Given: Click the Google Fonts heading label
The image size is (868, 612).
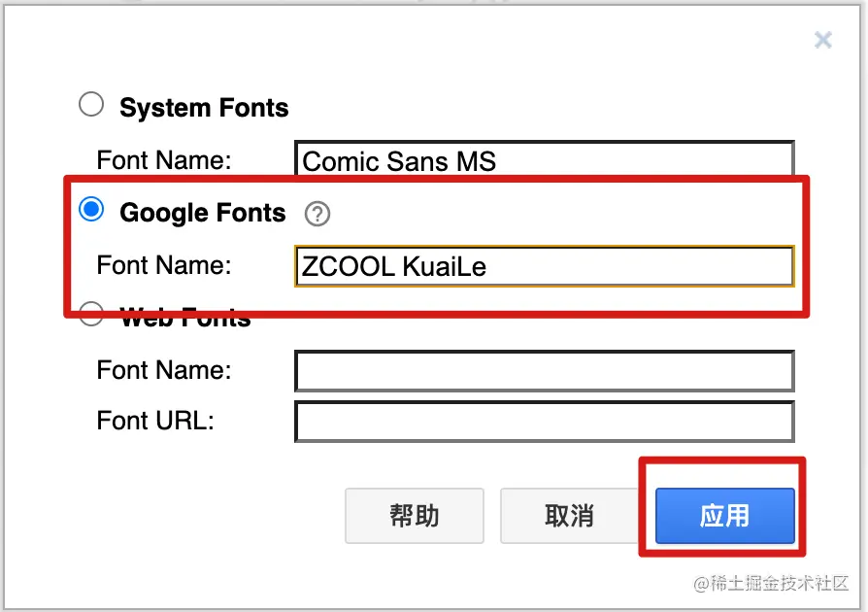Looking at the screenshot, I should 202,213.
